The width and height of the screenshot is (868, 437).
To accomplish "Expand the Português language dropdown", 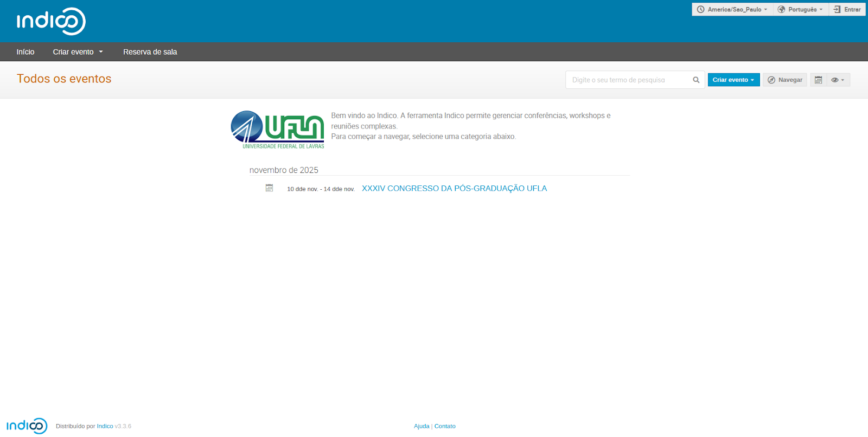I will [800, 9].
